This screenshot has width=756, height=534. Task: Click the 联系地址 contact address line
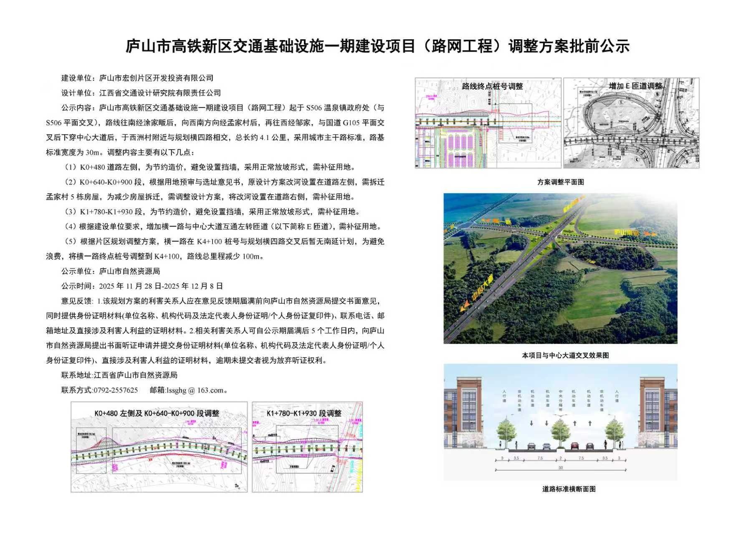(x=119, y=375)
